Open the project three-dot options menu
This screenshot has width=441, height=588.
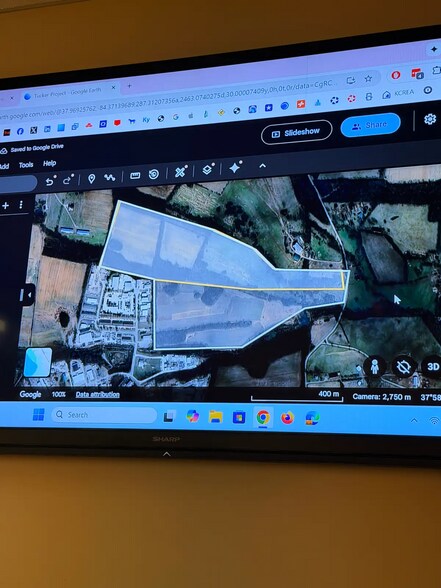(21, 205)
